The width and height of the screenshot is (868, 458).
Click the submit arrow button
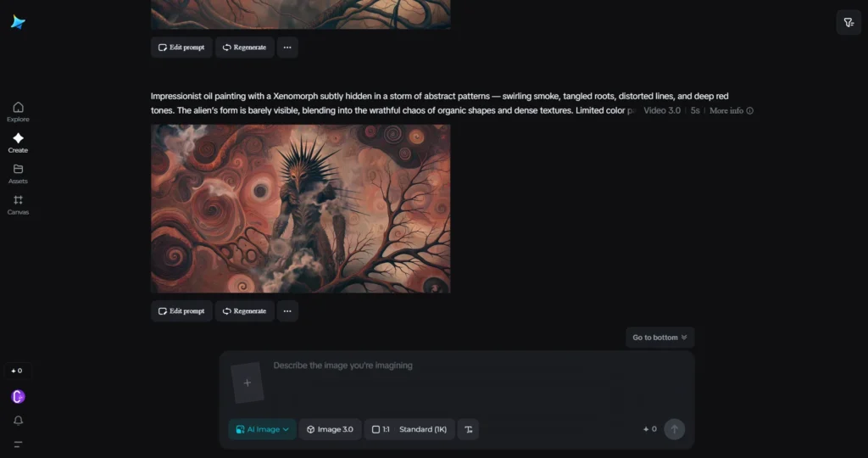tap(674, 429)
